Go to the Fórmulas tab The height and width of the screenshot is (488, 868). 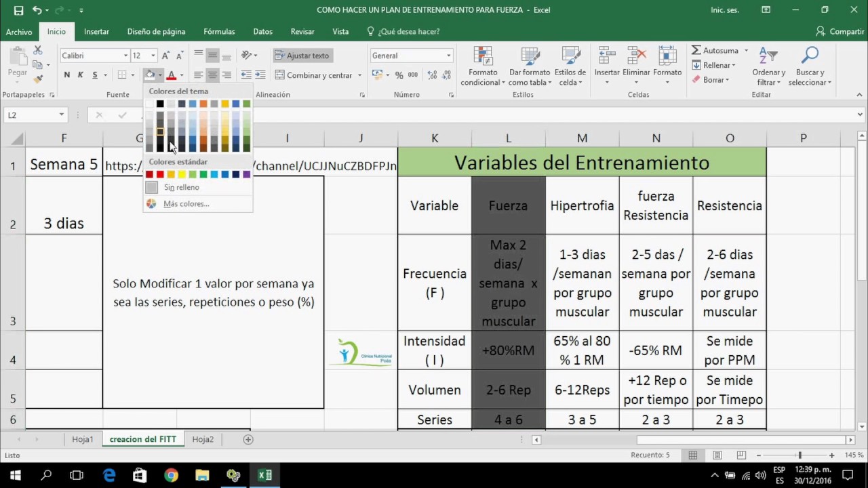pyautogui.click(x=219, y=32)
